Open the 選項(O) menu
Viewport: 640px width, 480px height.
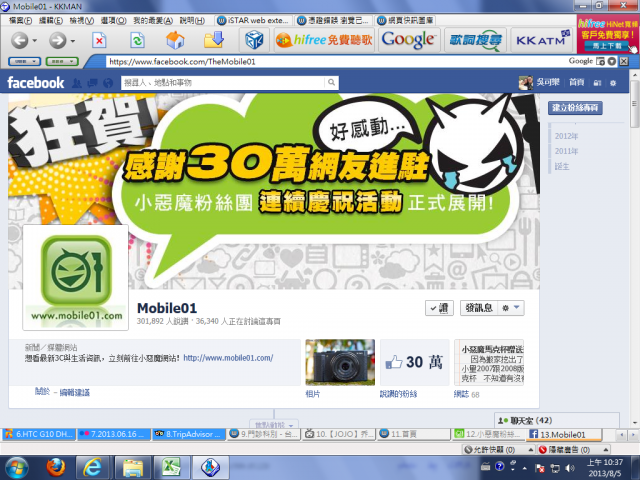click(x=113, y=20)
